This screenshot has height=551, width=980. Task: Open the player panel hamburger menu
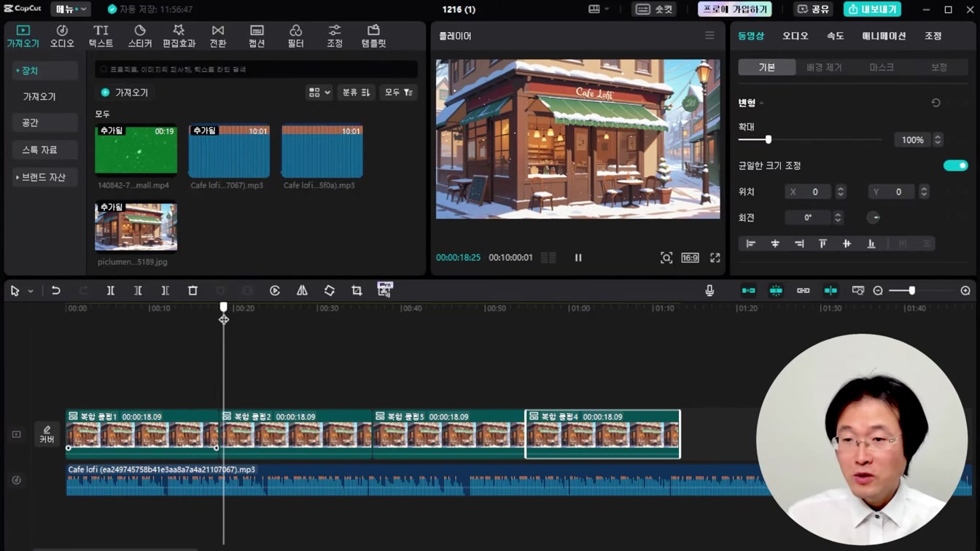coord(709,36)
